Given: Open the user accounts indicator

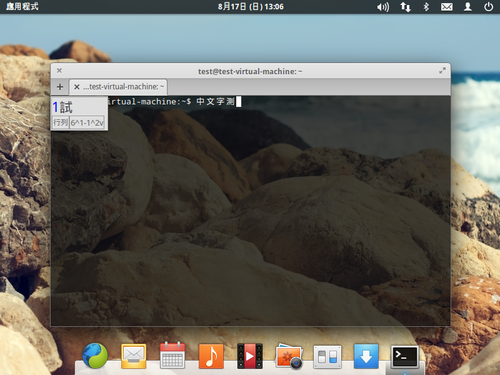Looking at the screenshot, I should click(x=468, y=7).
